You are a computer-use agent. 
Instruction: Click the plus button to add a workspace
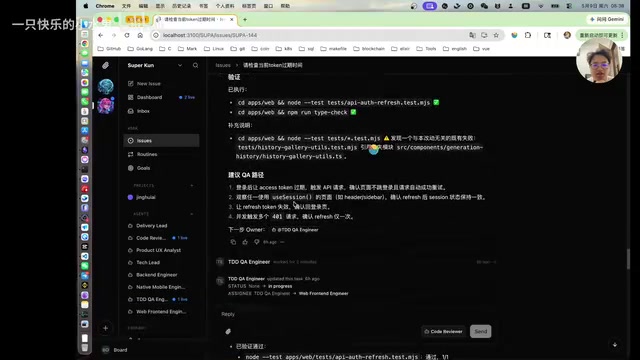pos(105,328)
